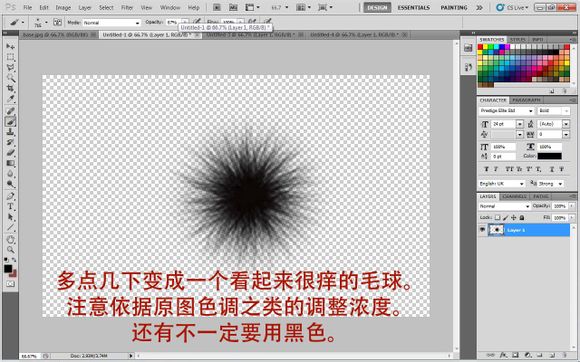Screen dimensions: 580x362
Task: Switch to the base.jpg document tab
Action: [x=56, y=35]
